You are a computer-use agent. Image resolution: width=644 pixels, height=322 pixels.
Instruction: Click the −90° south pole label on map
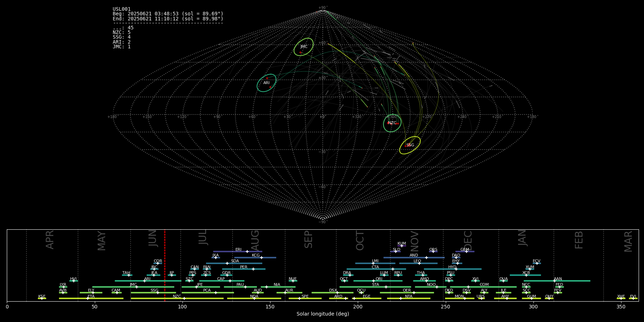[x=323, y=222]
